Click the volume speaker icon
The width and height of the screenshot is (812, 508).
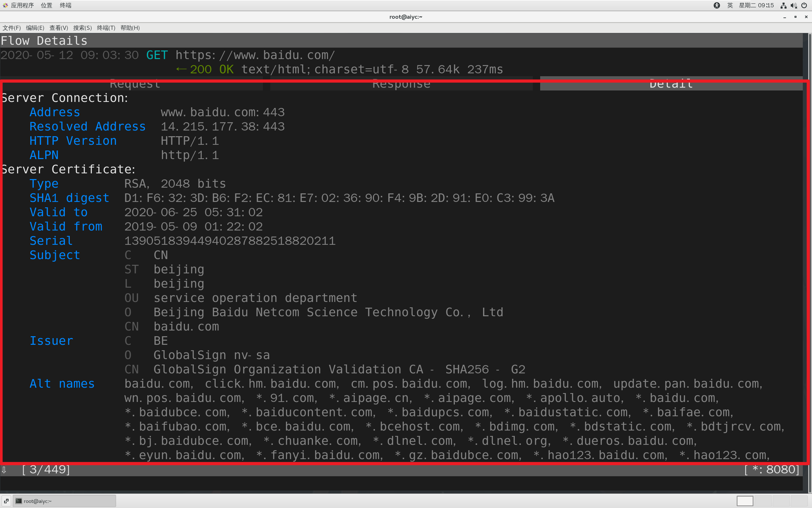click(794, 5)
